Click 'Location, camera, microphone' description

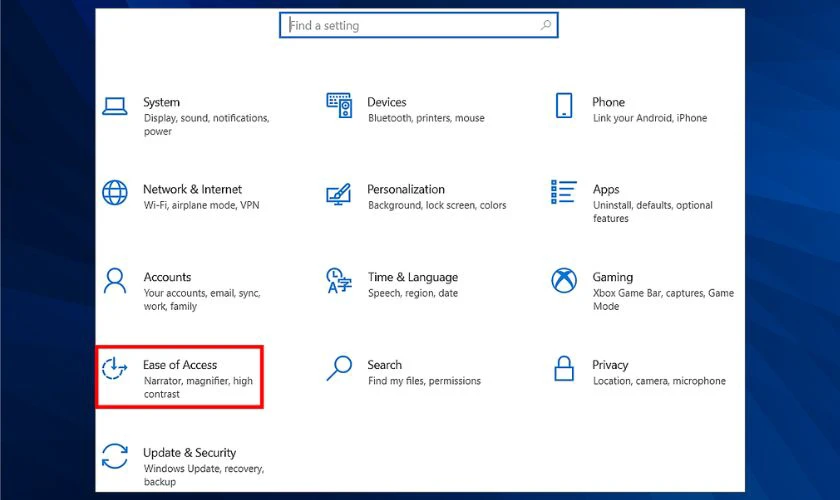[x=659, y=381]
